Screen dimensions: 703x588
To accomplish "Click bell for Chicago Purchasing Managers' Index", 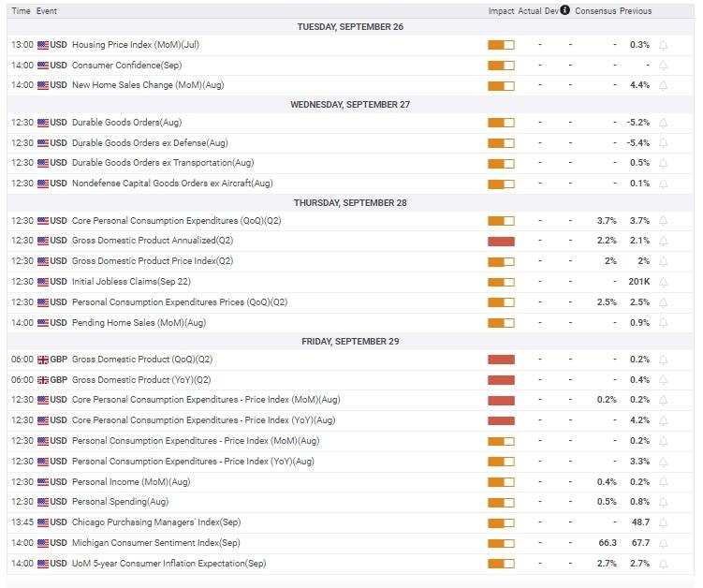I will click(x=663, y=523).
